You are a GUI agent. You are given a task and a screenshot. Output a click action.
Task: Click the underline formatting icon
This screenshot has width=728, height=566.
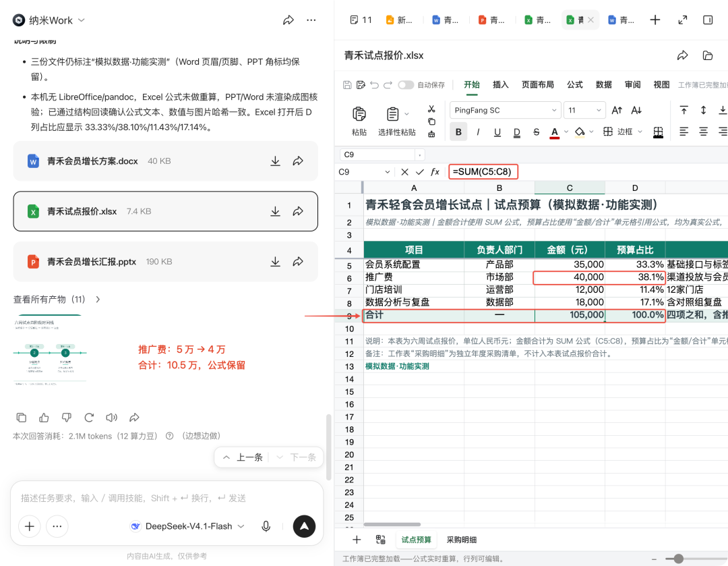point(497,132)
